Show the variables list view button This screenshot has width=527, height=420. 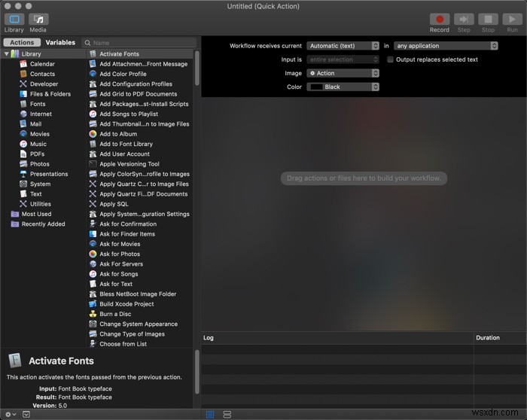tap(227, 415)
